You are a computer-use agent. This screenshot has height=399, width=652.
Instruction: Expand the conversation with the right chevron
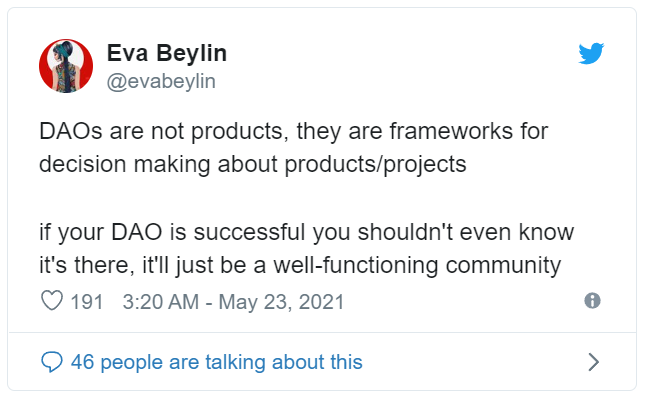[x=594, y=362]
